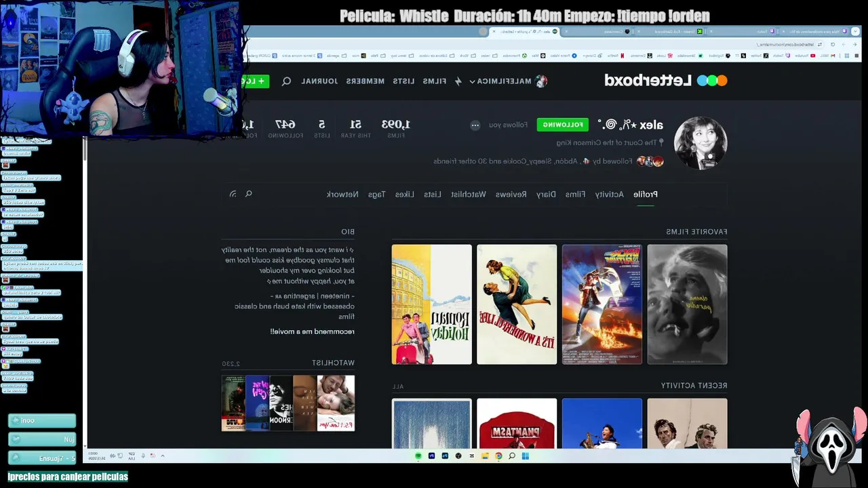868x488 pixels.
Task: Select the active Letterboxd browser tab
Action: point(524,31)
